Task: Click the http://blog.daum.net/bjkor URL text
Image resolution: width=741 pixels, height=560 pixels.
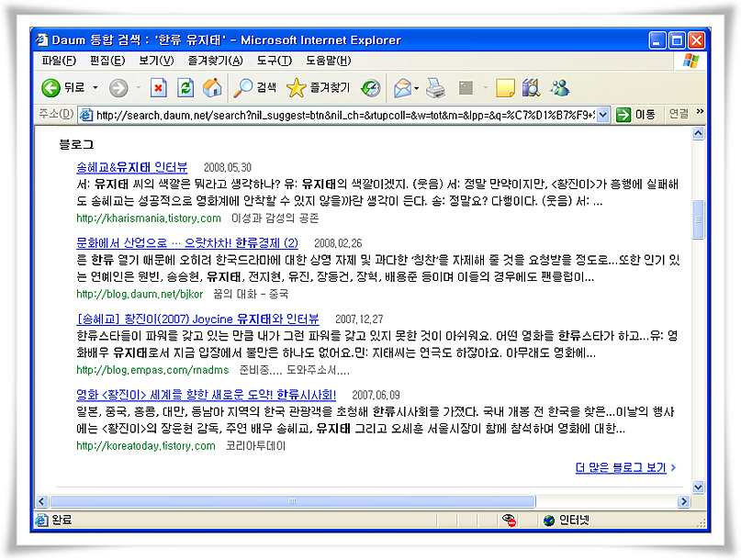Action: click(x=140, y=294)
